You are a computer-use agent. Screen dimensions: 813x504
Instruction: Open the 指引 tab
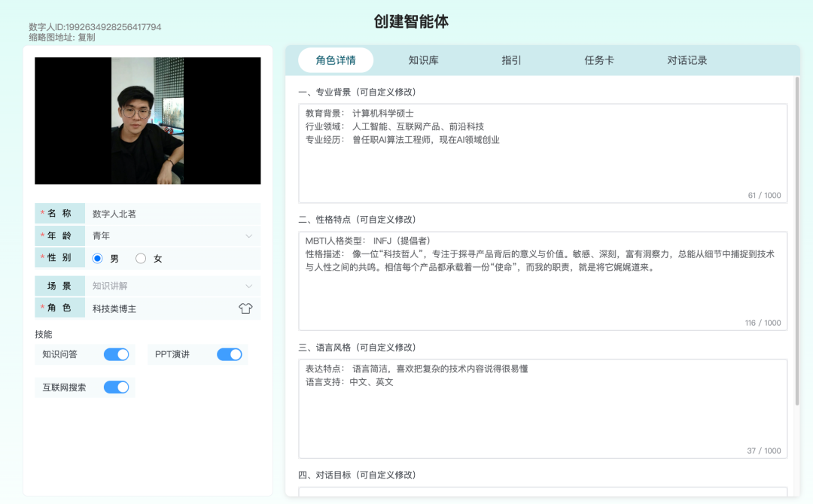coord(511,60)
